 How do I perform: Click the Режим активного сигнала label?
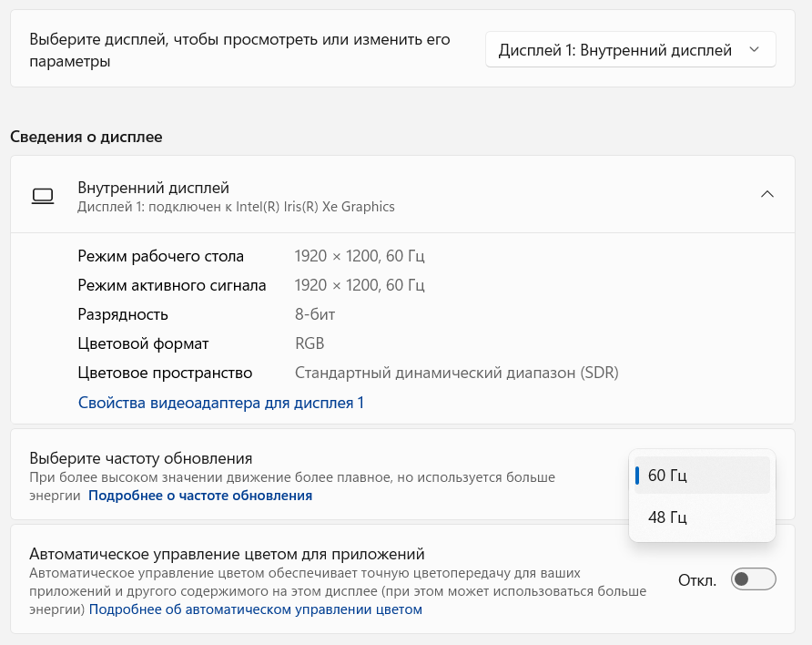(172, 285)
